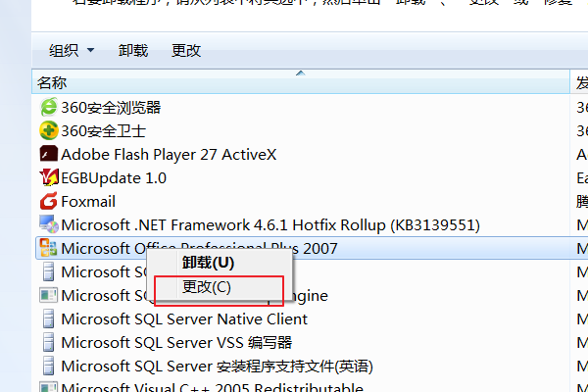Click the Adobe Flash Player icon
Viewport: 588px width, 392px height.
[x=48, y=154]
